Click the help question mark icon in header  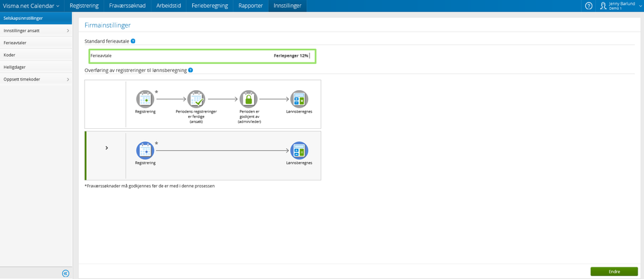(x=589, y=6)
